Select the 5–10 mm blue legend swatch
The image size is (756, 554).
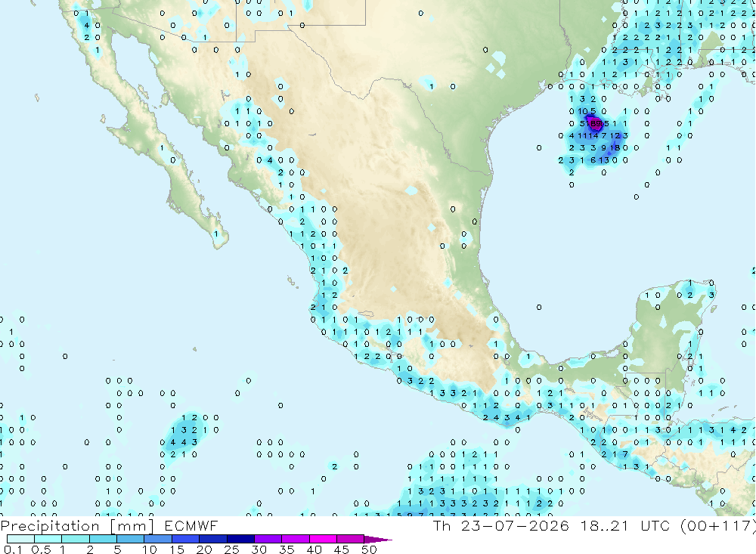point(131,539)
